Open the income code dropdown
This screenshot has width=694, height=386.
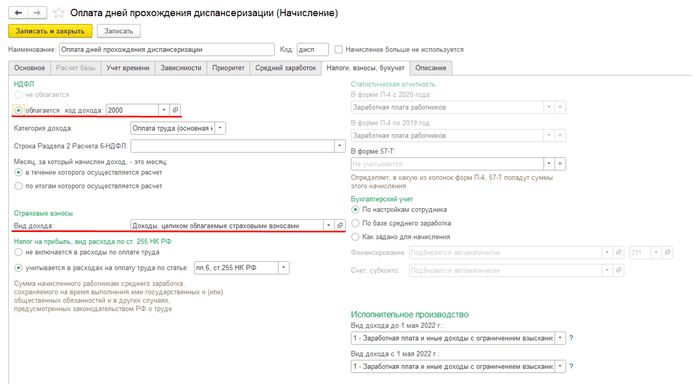(x=164, y=110)
